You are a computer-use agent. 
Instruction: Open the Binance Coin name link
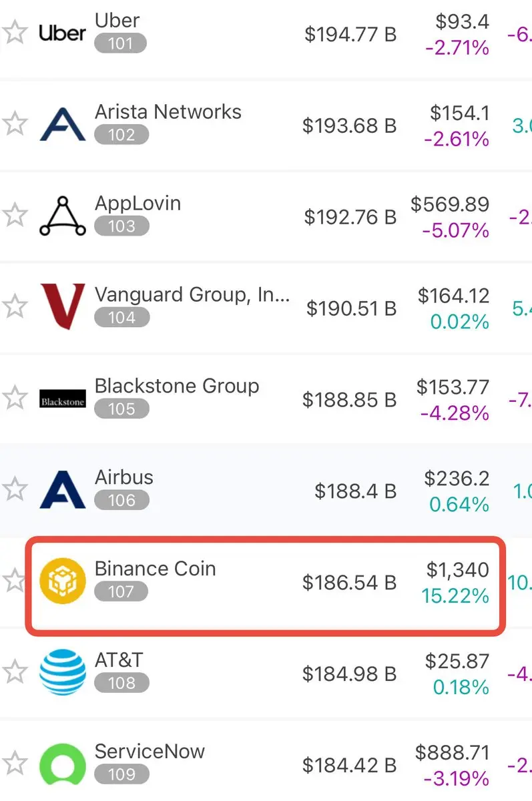pyautogui.click(x=155, y=569)
